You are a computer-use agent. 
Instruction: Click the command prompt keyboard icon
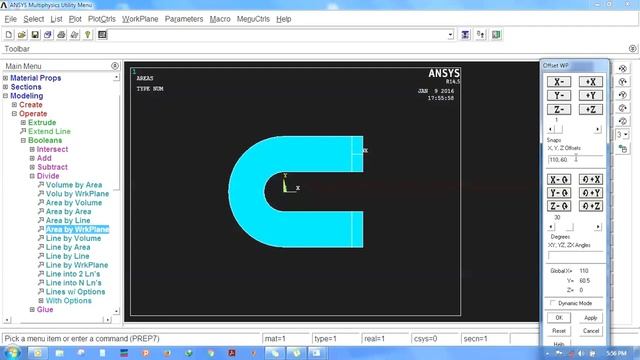102,35
